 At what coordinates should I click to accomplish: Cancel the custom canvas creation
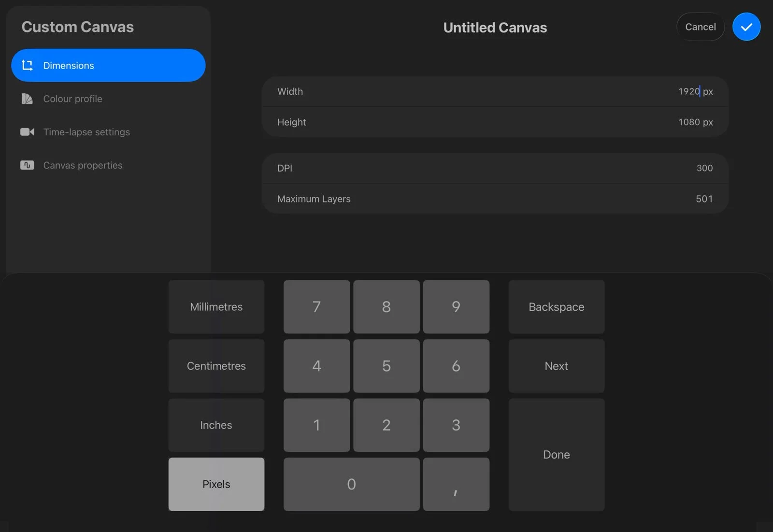(x=701, y=27)
